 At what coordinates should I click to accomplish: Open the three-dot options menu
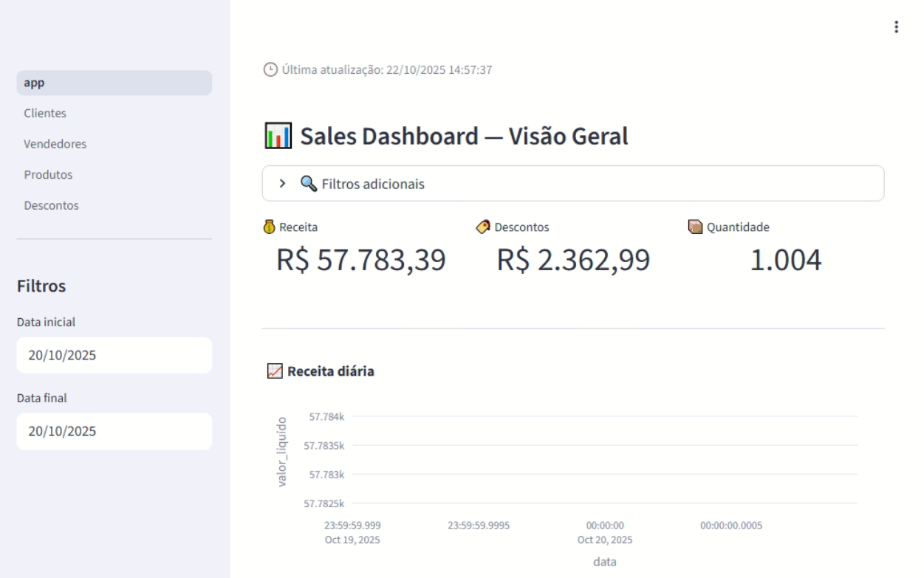pyautogui.click(x=897, y=28)
